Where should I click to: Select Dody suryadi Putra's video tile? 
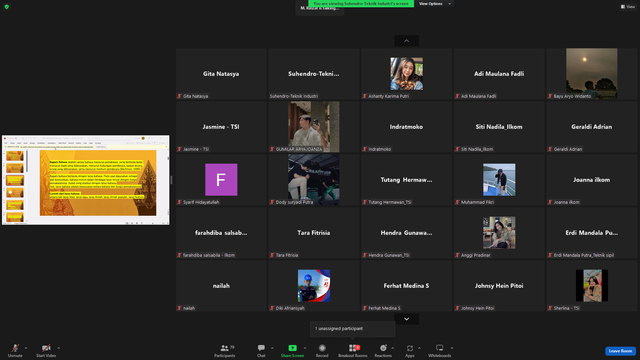pos(313,180)
